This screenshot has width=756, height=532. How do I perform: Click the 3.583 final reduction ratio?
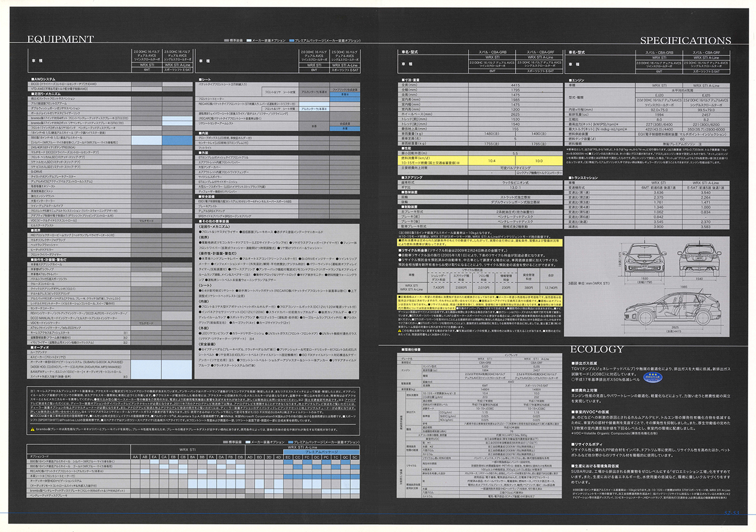point(706,226)
